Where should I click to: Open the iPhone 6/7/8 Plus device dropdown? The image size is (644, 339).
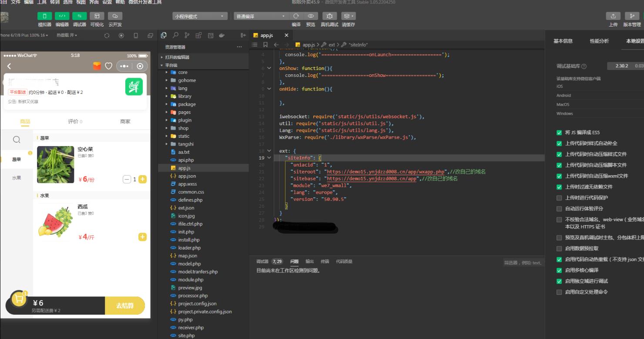pyautogui.click(x=24, y=35)
